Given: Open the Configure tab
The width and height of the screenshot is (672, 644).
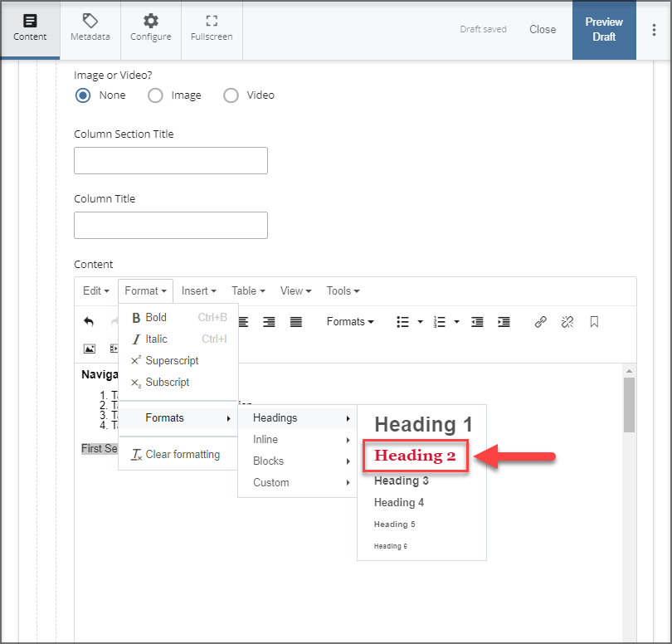Looking at the screenshot, I should coord(151,30).
